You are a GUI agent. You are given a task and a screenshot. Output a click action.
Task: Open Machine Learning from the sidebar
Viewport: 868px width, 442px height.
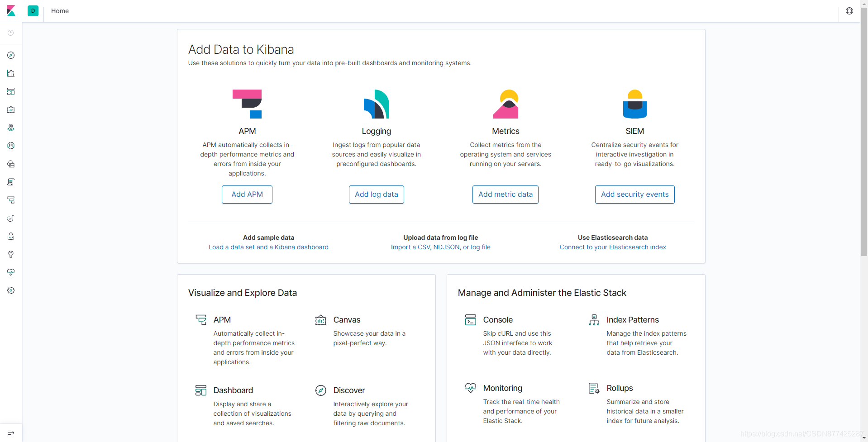click(x=11, y=146)
